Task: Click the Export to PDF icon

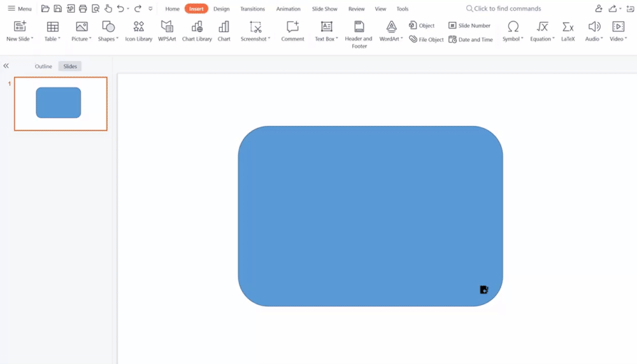Action: [x=70, y=8]
